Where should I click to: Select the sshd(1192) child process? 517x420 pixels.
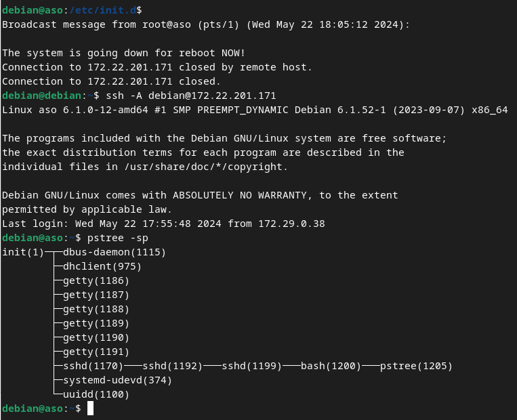172,366
